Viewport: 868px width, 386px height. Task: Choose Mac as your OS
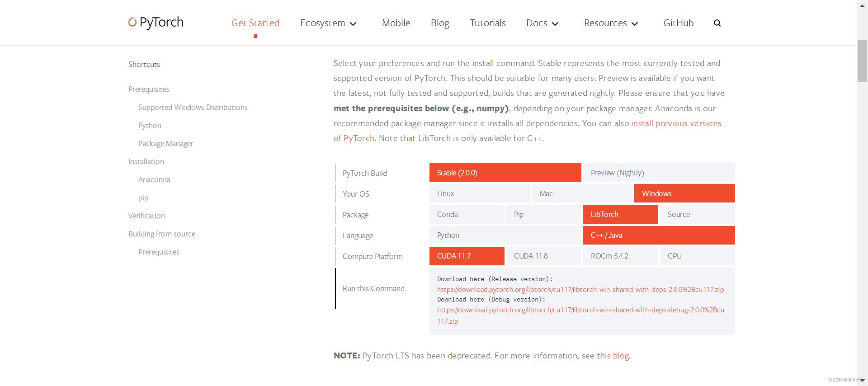coord(582,193)
